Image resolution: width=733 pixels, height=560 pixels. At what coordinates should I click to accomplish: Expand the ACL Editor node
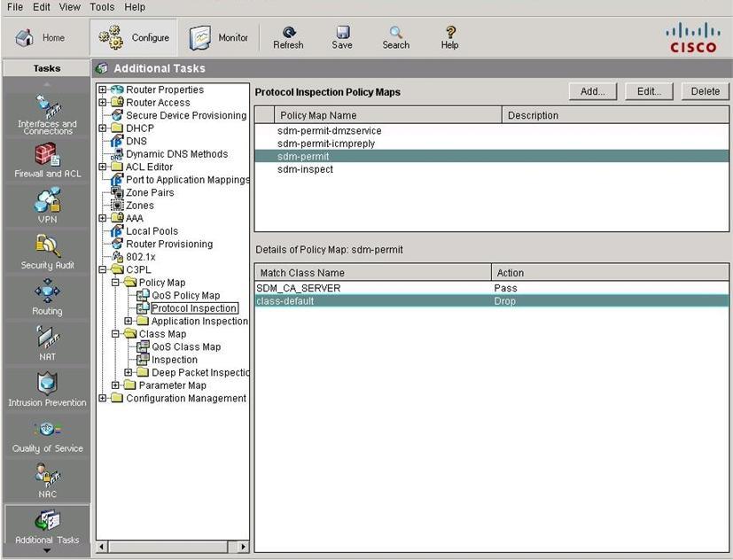tap(103, 167)
